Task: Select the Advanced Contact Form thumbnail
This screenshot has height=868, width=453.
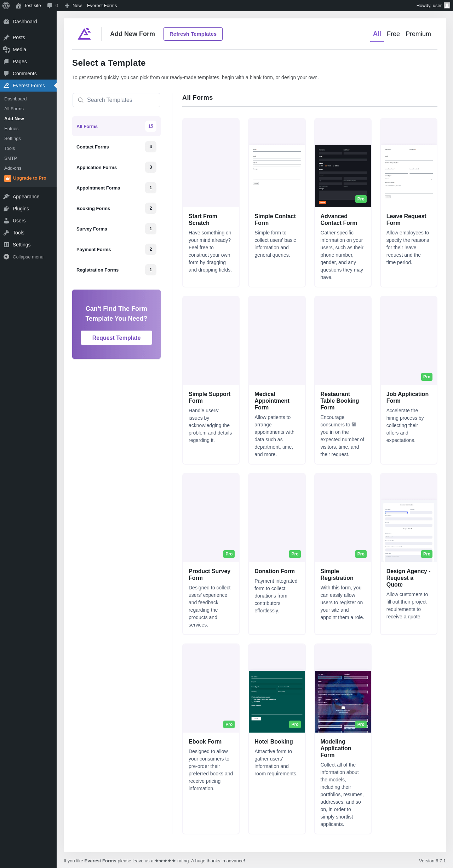Action: coord(343,163)
